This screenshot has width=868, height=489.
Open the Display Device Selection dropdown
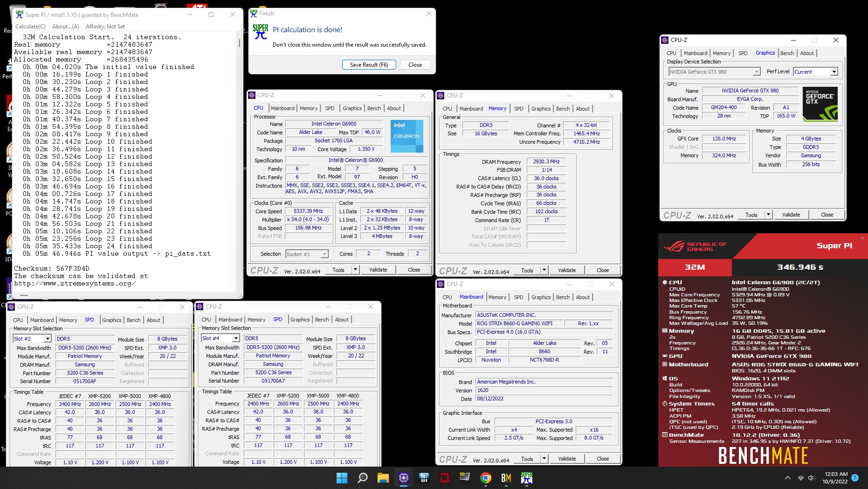click(715, 72)
